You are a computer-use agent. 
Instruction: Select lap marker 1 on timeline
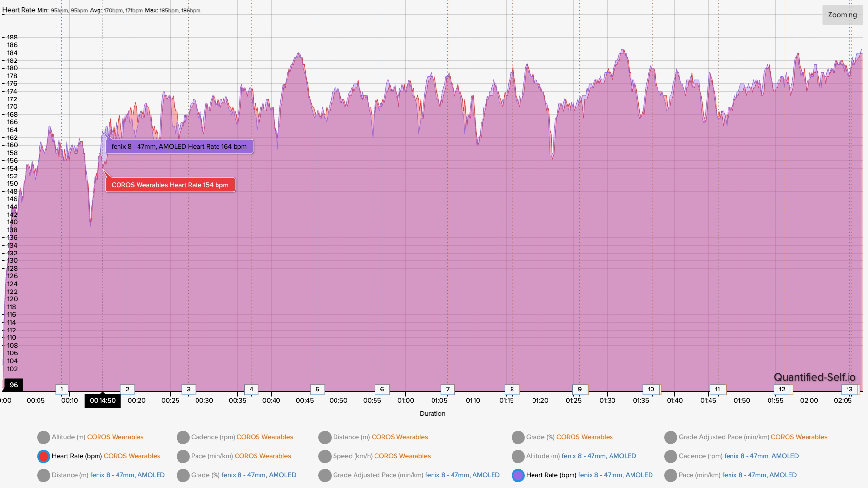point(62,390)
